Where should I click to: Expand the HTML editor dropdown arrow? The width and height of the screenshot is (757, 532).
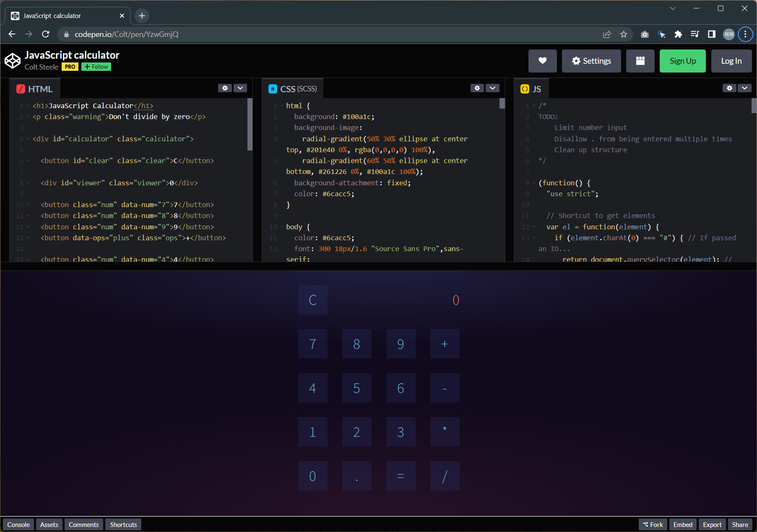click(x=240, y=88)
